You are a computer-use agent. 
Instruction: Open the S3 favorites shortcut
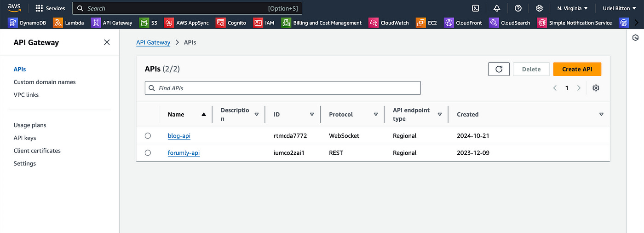point(149,23)
